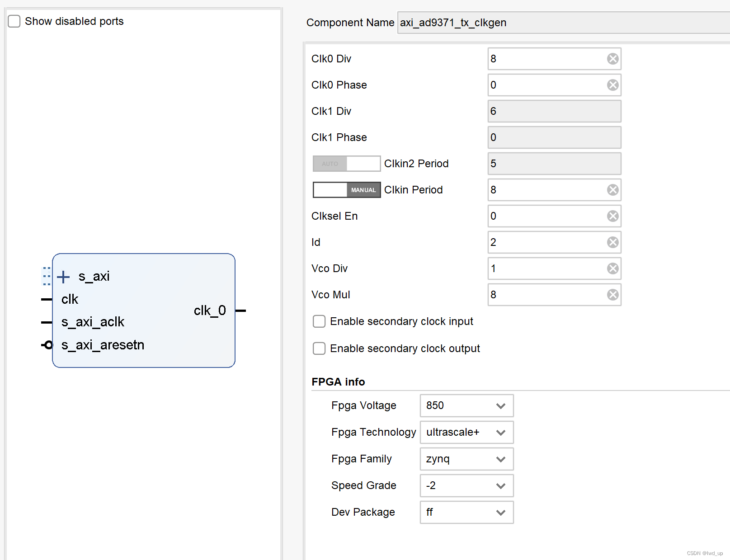Open Speed Grade dropdown
This screenshot has width=730, height=560.
(466, 485)
